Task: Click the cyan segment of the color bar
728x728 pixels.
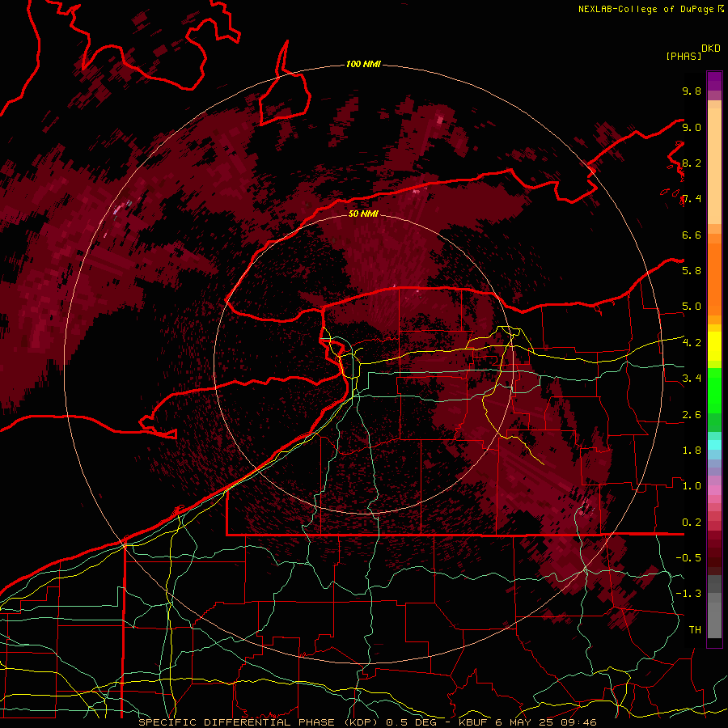Action: [x=714, y=445]
